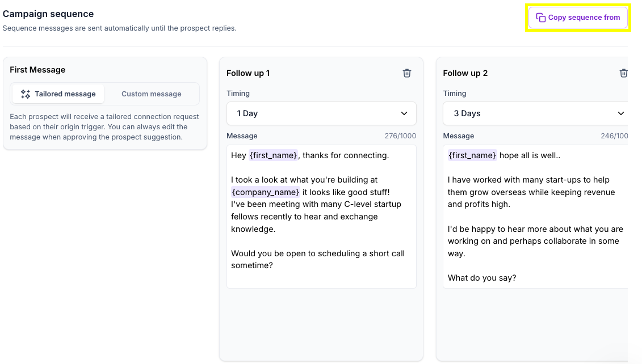Image resolution: width=642 pixels, height=364 pixels.
Task: Open the Follow up 1 Timing dropdown
Action: (x=321, y=113)
